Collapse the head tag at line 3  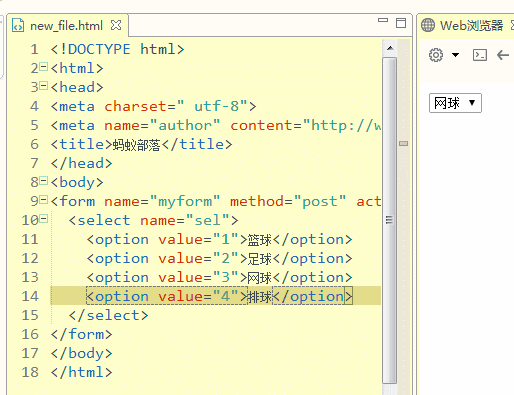click(44, 86)
